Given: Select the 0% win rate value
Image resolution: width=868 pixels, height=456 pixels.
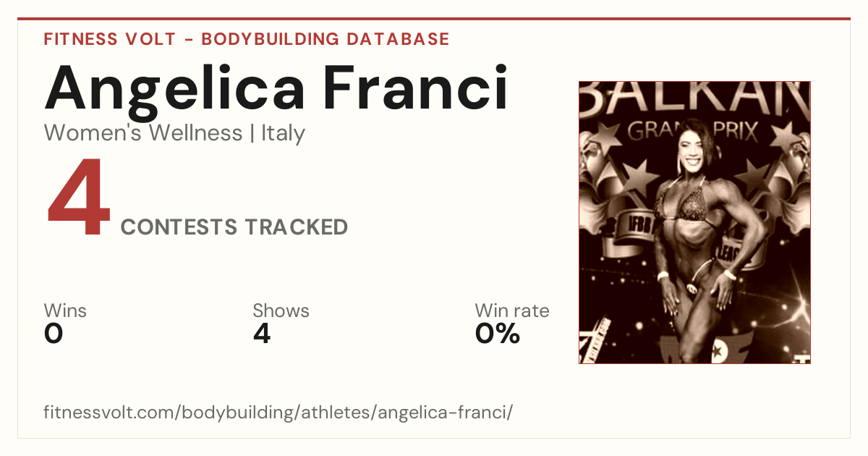Looking at the screenshot, I should click(498, 334).
